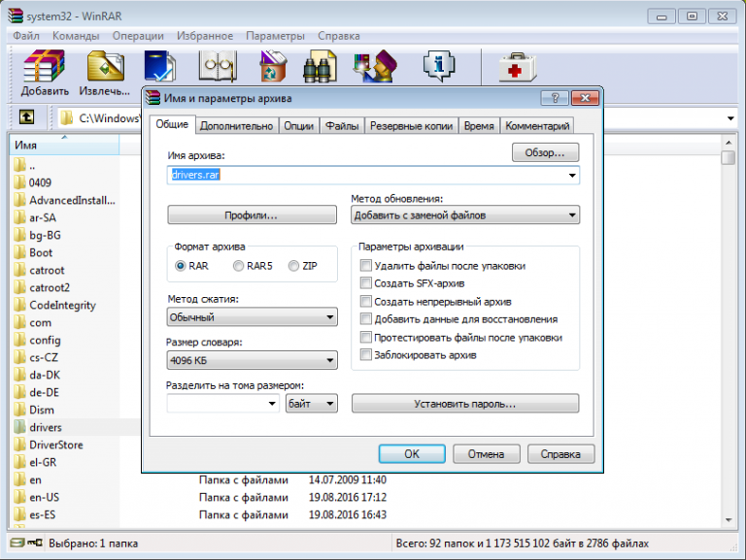Click the Имя column header
The width and height of the screenshot is (746, 560).
(64, 145)
